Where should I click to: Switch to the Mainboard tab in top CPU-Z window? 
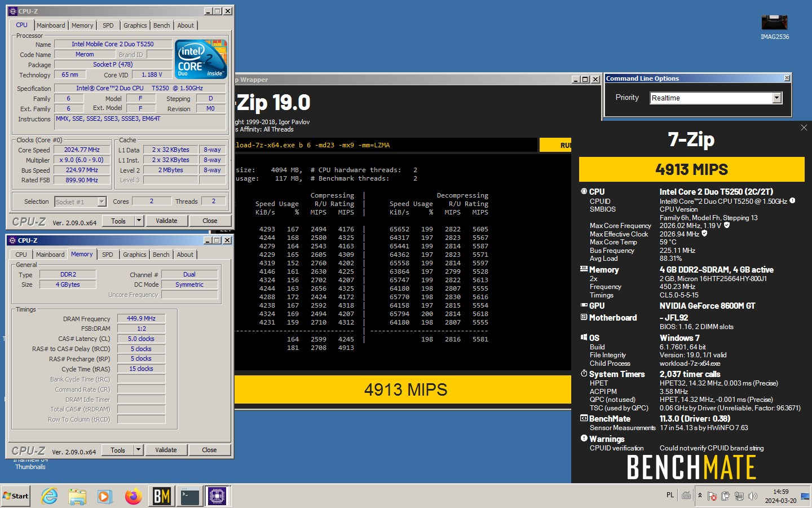pos(51,25)
